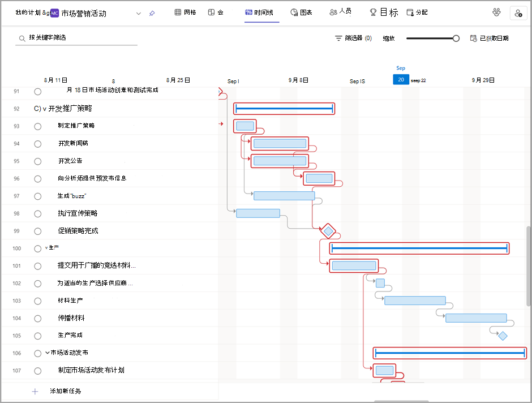Select the 开发公告 Gantt bar
Screen dimensions: 532x403
[280, 161]
